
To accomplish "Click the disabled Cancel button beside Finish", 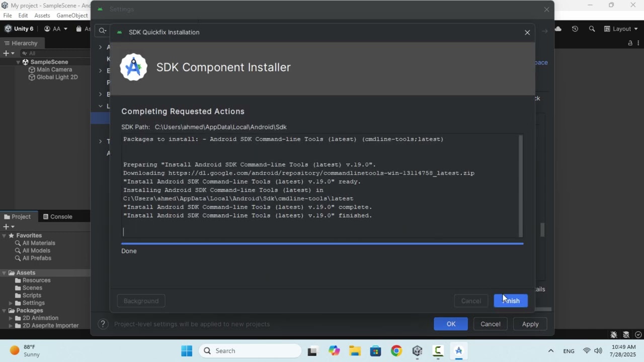I will pyautogui.click(x=471, y=301).
